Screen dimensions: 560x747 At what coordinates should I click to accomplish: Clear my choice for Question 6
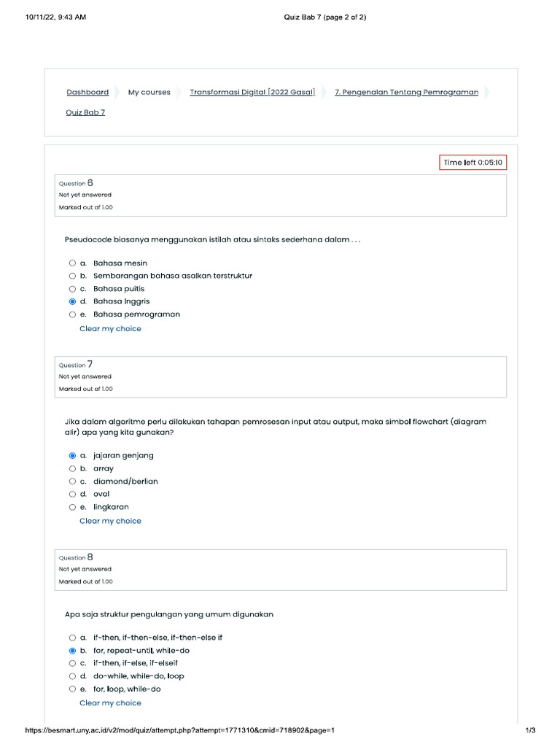110,329
